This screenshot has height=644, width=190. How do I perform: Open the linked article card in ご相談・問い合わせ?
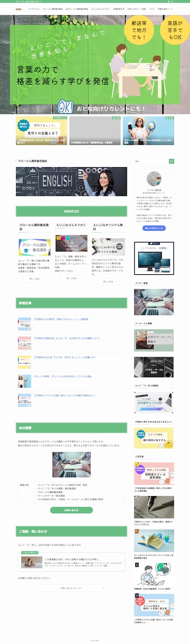(71, 562)
